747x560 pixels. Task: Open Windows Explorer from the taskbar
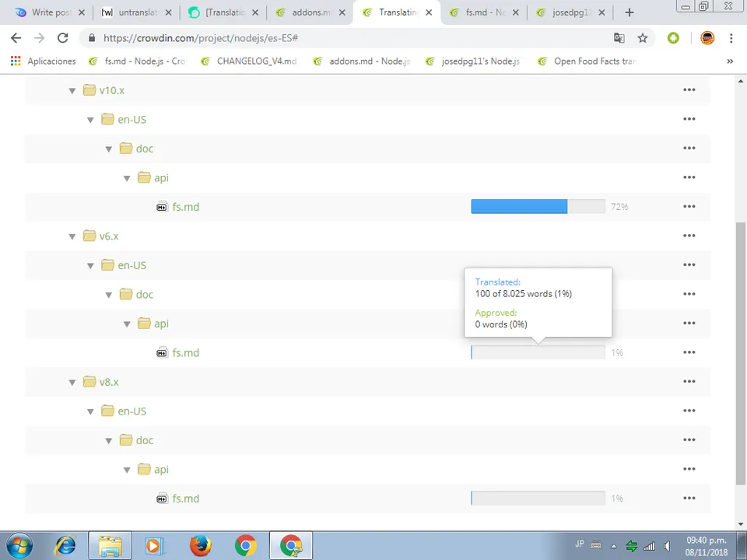point(110,546)
